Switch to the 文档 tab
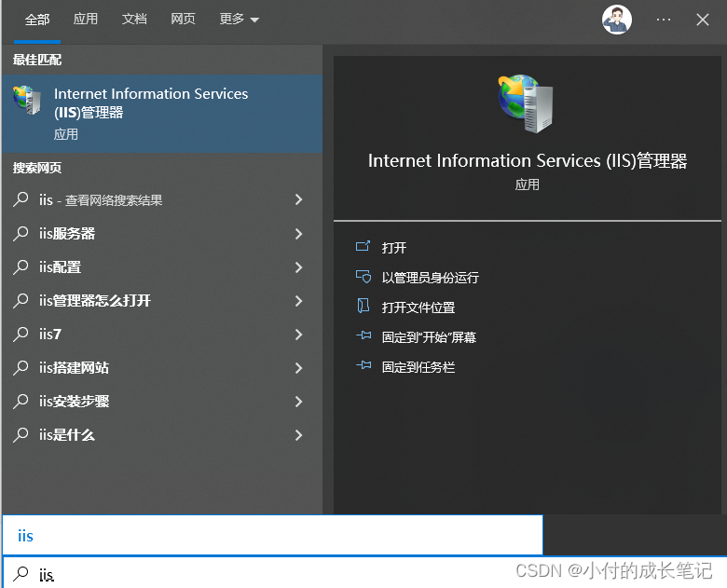Screen dimensions: 727x588 click(134, 19)
